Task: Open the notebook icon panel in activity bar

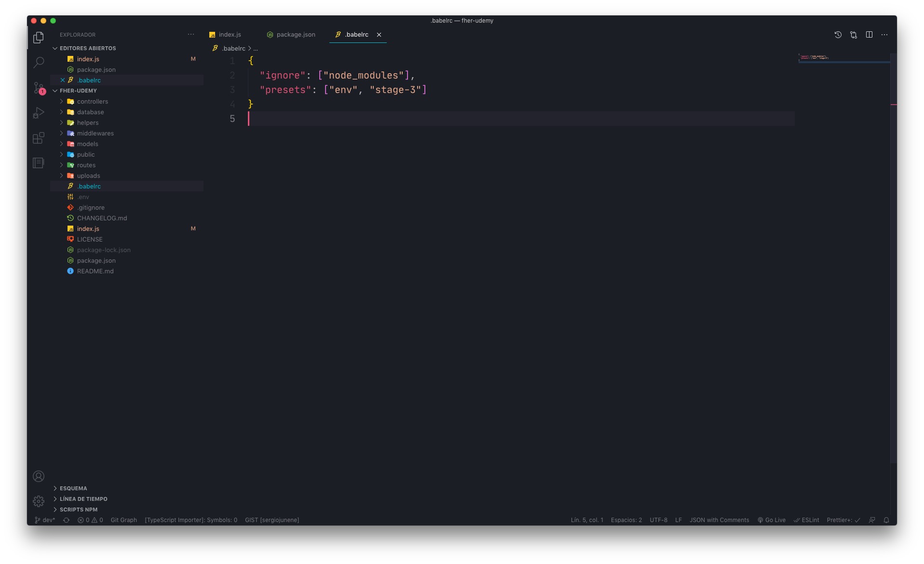Action: point(39,163)
